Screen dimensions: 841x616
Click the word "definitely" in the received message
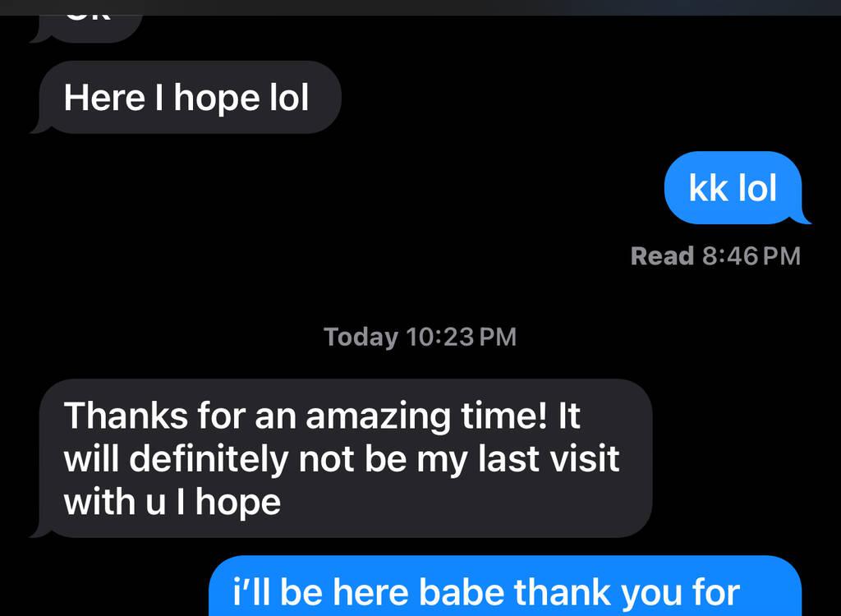tap(209, 460)
